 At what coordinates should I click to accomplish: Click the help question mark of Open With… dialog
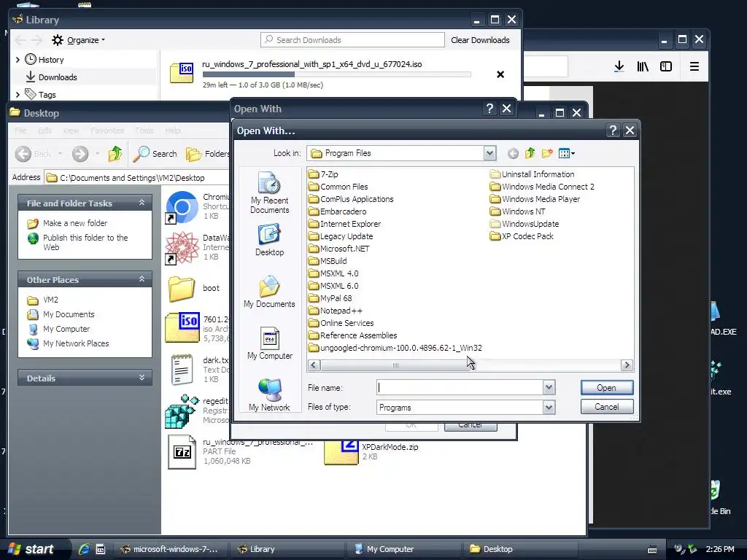[x=613, y=131]
